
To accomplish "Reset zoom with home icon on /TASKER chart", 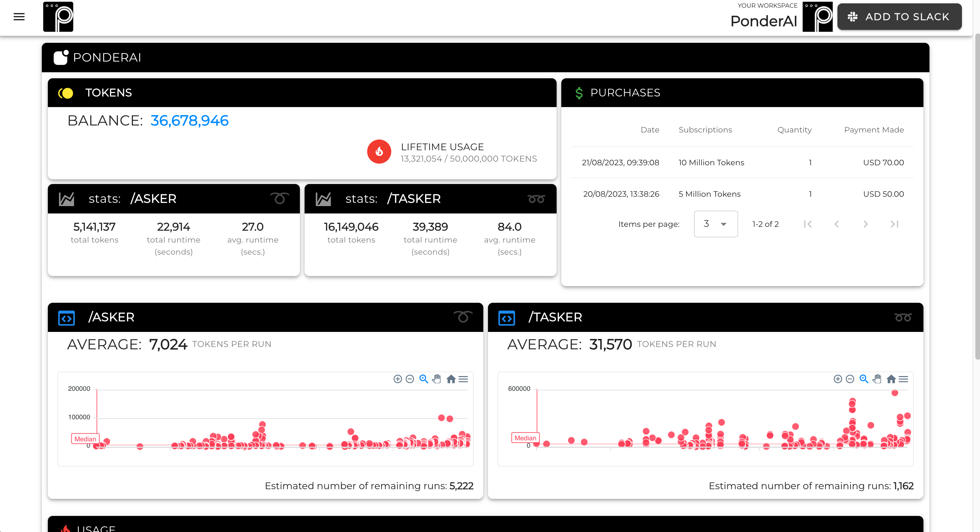I will (891, 379).
